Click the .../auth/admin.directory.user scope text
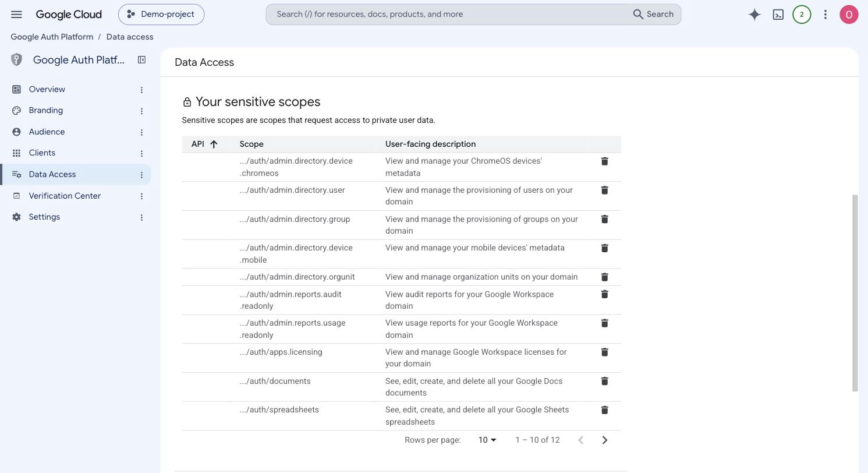 292,190
